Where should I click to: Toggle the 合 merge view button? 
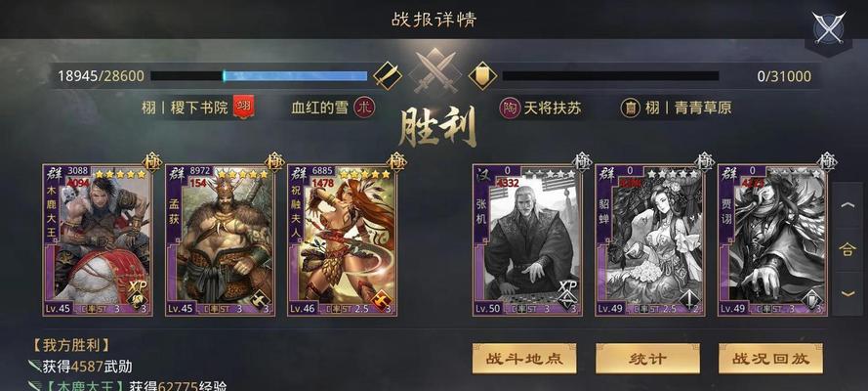[x=847, y=248]
